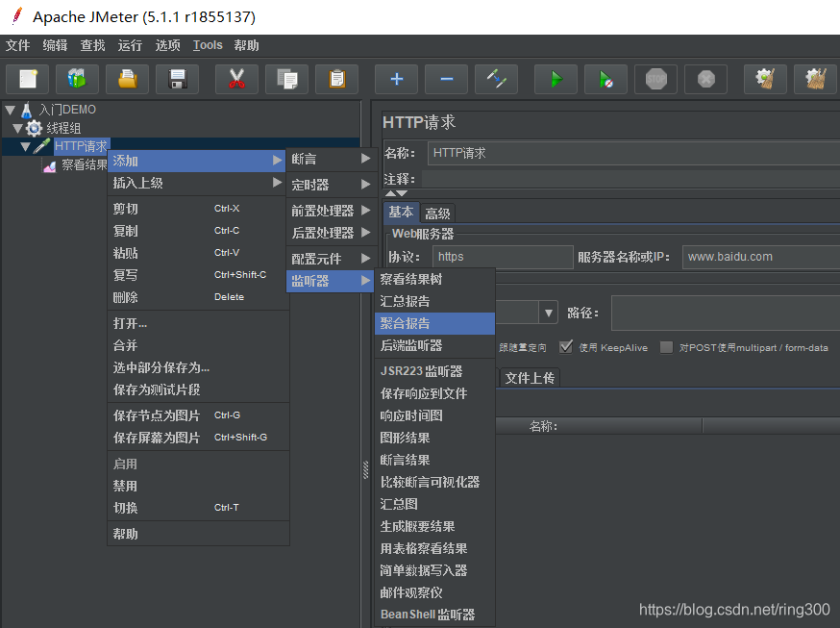Collapse all nodes with minus icon

pos(446,79)
